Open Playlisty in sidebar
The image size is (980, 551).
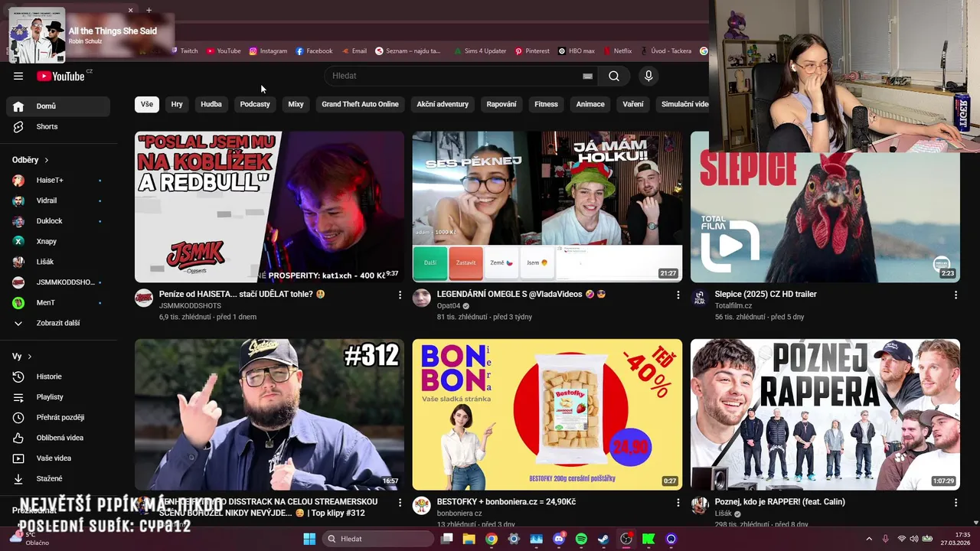pos(58,397)
